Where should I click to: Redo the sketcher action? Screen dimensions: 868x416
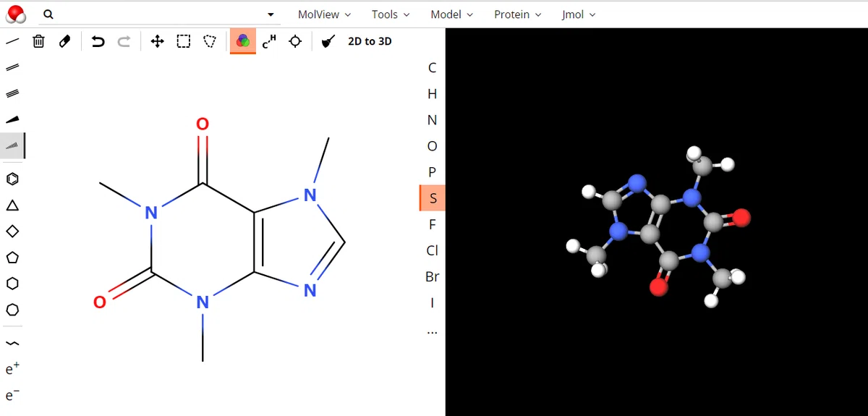(x=124, y=41)
